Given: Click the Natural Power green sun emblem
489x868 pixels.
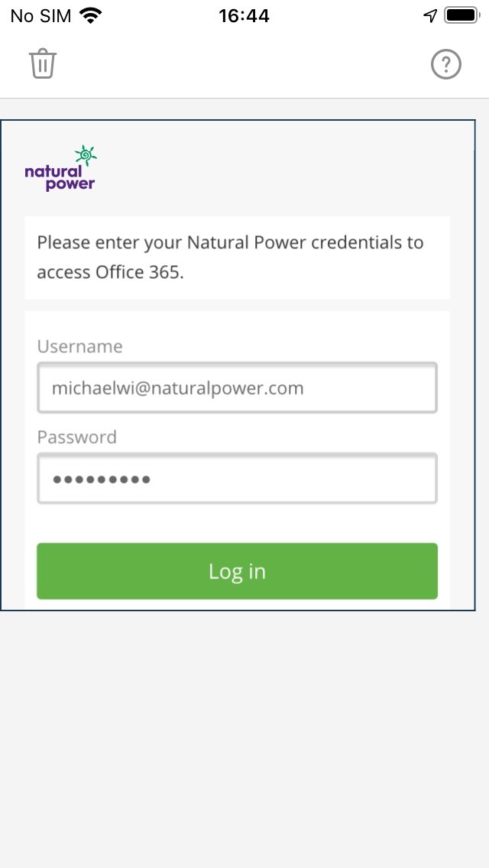Looking at the screenshot, I should click(86, 155).
